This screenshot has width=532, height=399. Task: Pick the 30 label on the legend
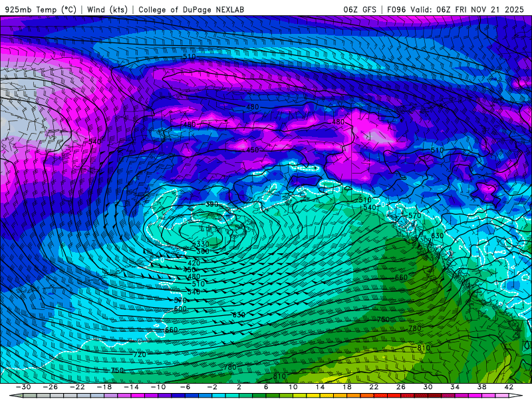(428, 387)
